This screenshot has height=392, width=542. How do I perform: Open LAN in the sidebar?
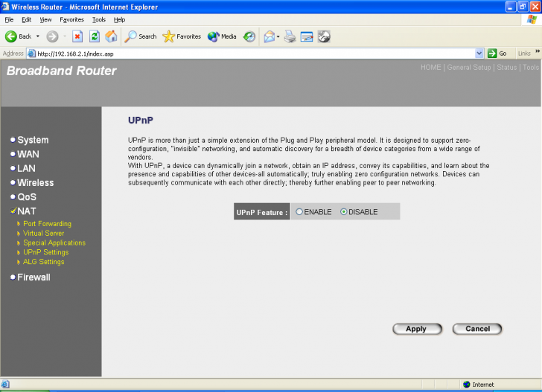(x=26, y=168)
